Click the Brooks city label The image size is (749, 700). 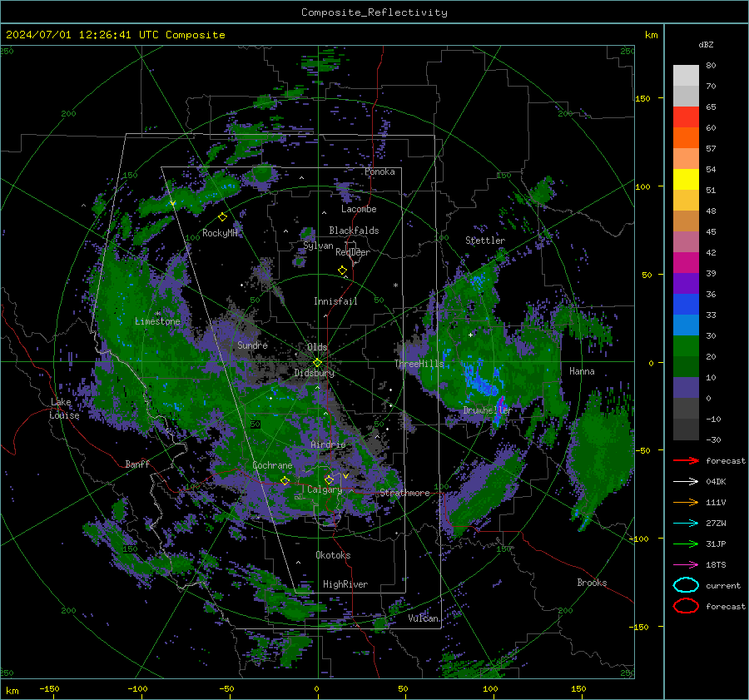point(592,583)
